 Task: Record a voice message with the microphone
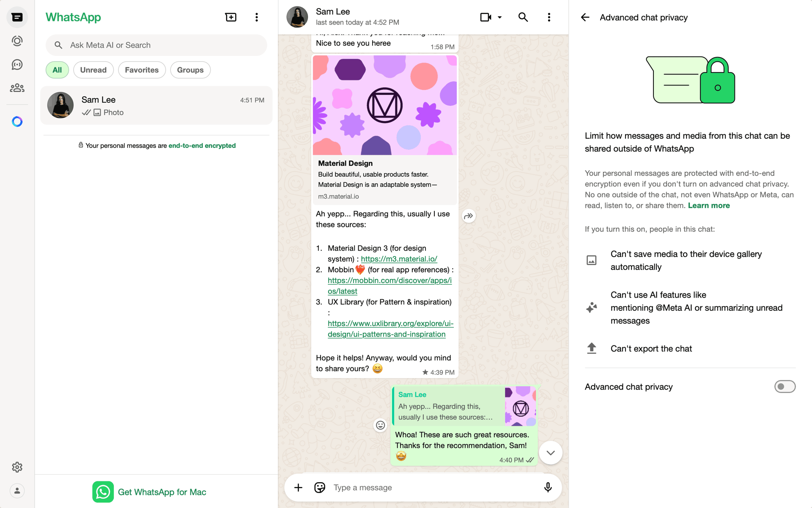point(548,488)
